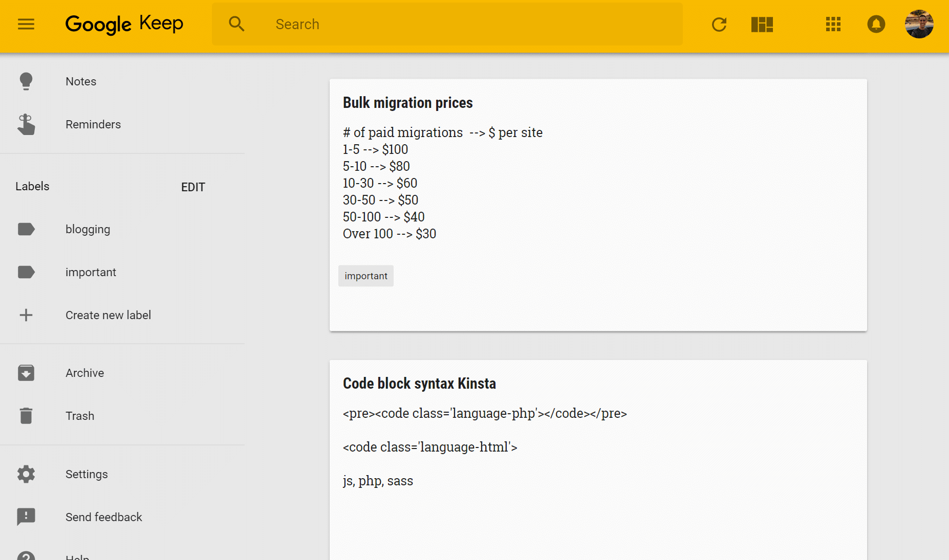
Task: Click EDIT next to Labels
Action: point(192,187)
